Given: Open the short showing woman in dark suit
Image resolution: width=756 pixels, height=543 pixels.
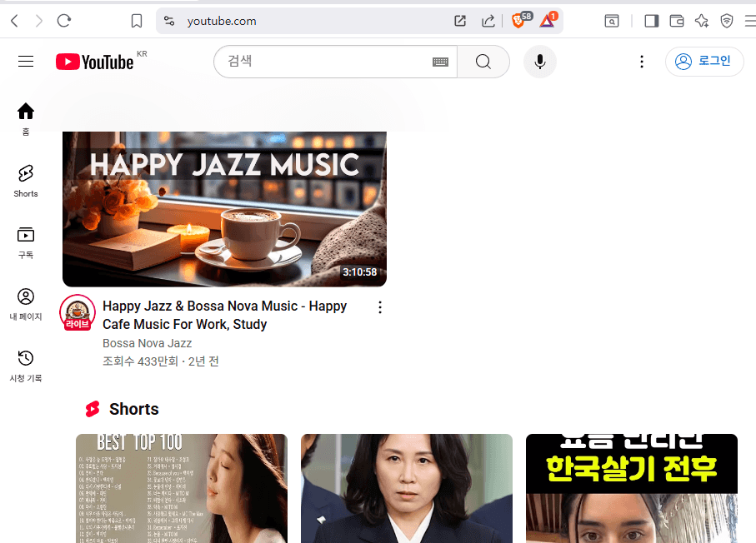Looking at the screenshot, I should click(407, 489).
